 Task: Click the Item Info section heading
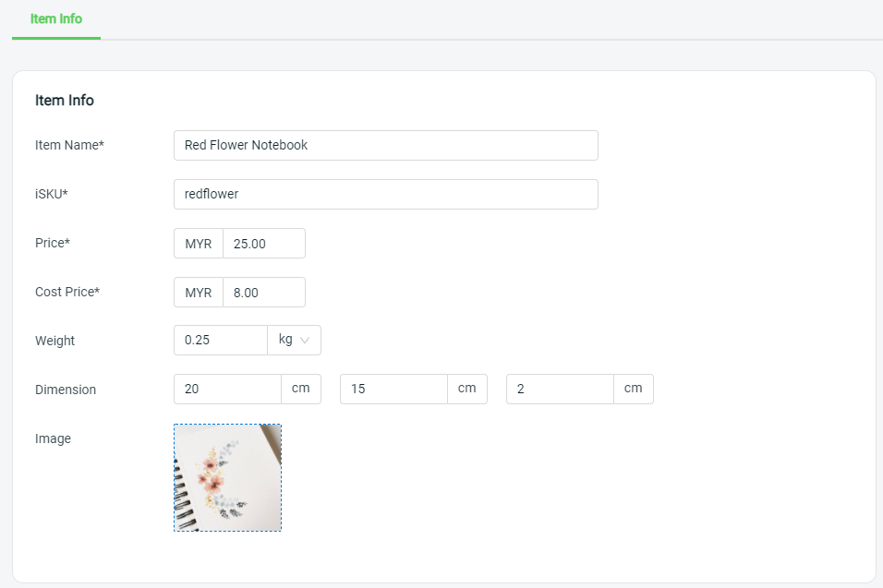pos(65,101)
